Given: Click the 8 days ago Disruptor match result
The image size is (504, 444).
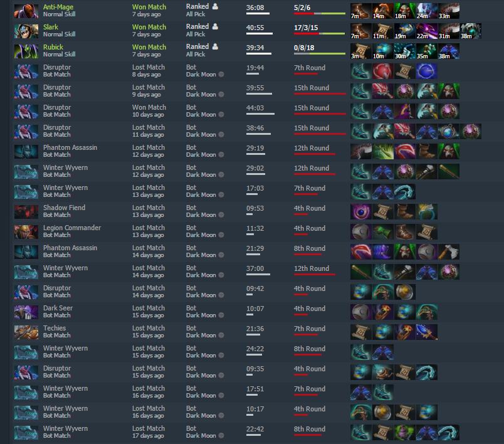Looking at the screenshot, I should [x=149, y=67].
